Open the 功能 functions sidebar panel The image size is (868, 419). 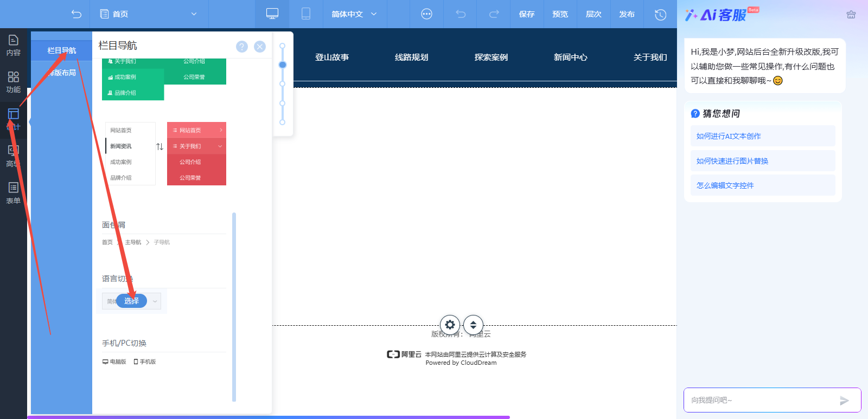coord(14,82)
